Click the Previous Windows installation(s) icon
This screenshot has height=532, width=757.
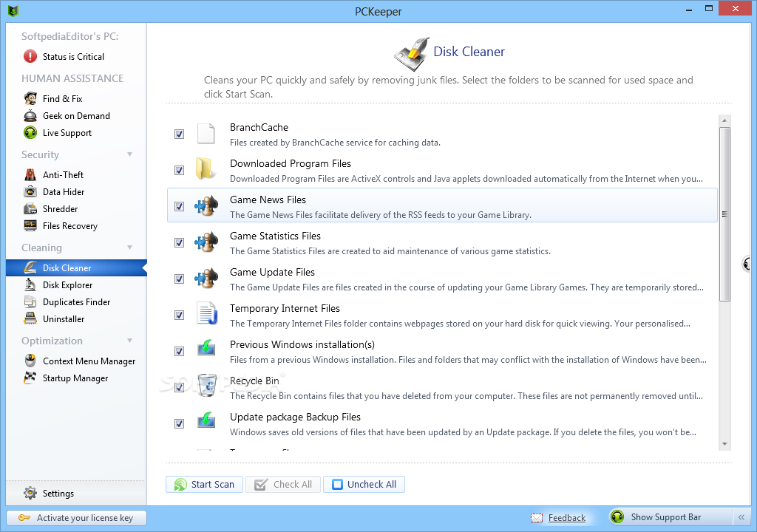206,347
